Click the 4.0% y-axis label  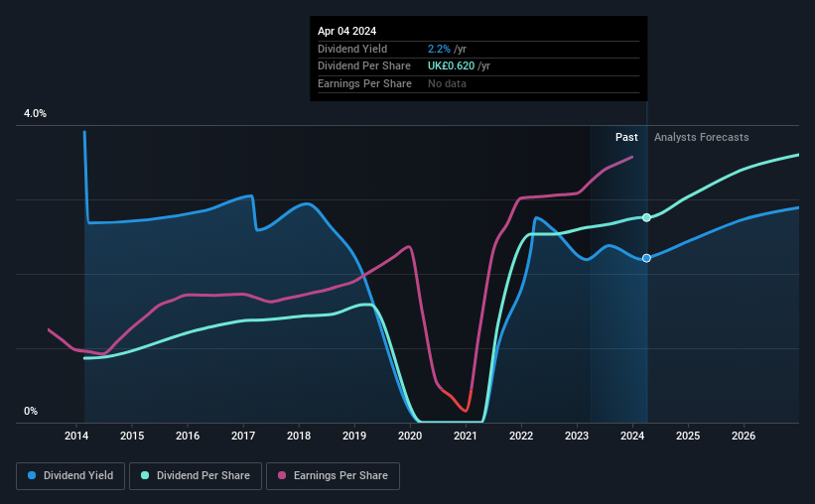(x=36, y=113)
